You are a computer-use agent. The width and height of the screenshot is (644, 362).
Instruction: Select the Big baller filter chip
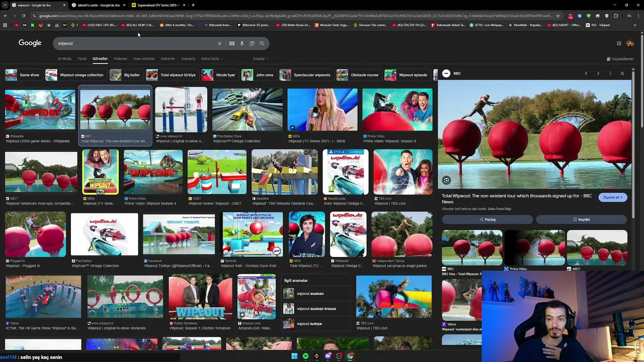pyautogui.click(x=125, y=75)
